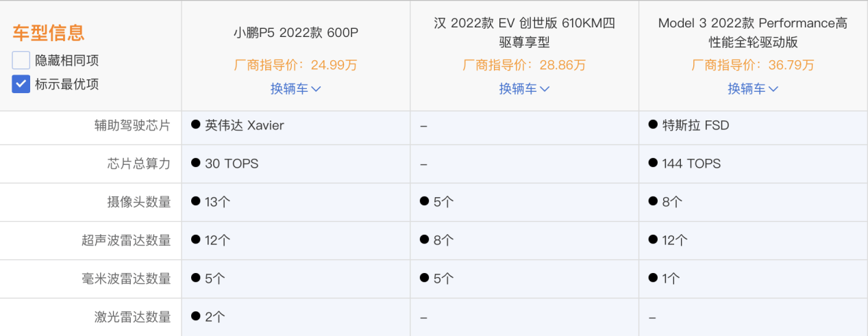Click 小鹏P5 price 24.99万
The image size is (868, 336).
[295, 66]
